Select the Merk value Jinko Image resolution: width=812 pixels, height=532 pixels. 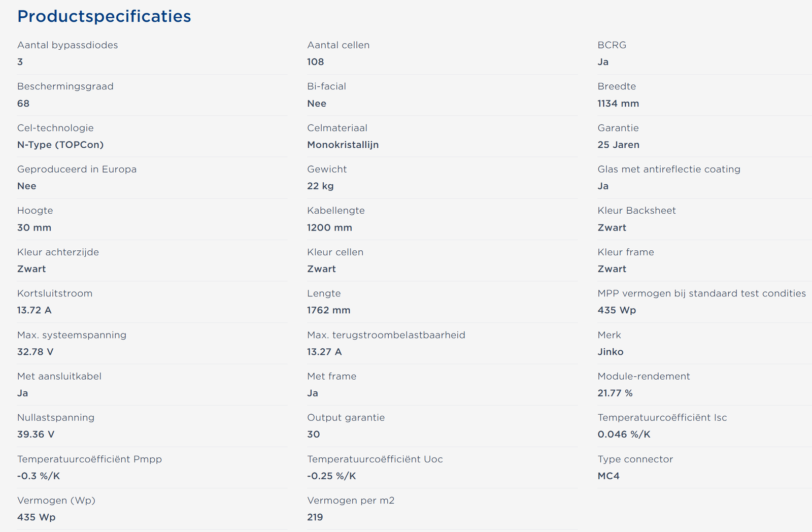tap(610, 352)
